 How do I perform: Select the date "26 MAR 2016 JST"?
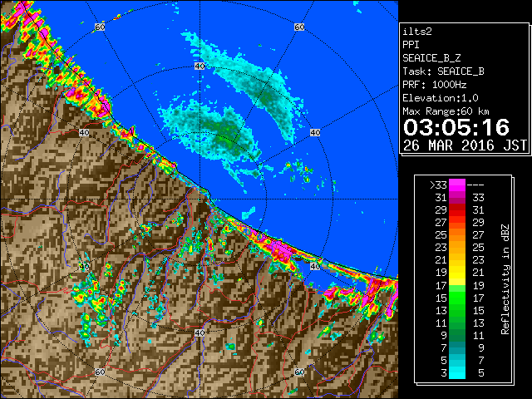coord(465,145)
